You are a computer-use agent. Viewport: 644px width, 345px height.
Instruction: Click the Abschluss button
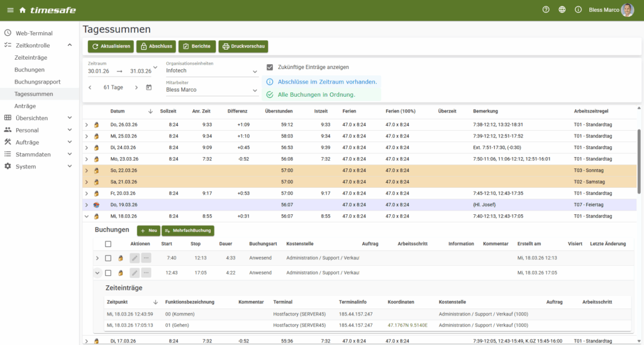[x=156, y=47]
